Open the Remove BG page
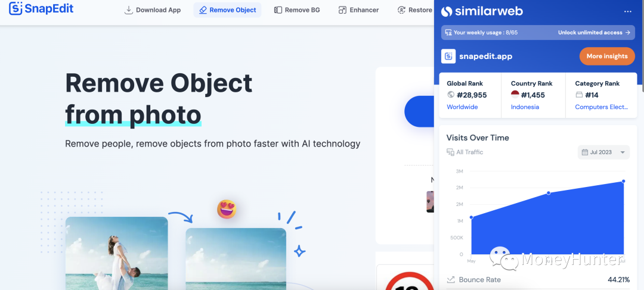The height and width of the screenshot is (290, 644). [x=297, y=10]
